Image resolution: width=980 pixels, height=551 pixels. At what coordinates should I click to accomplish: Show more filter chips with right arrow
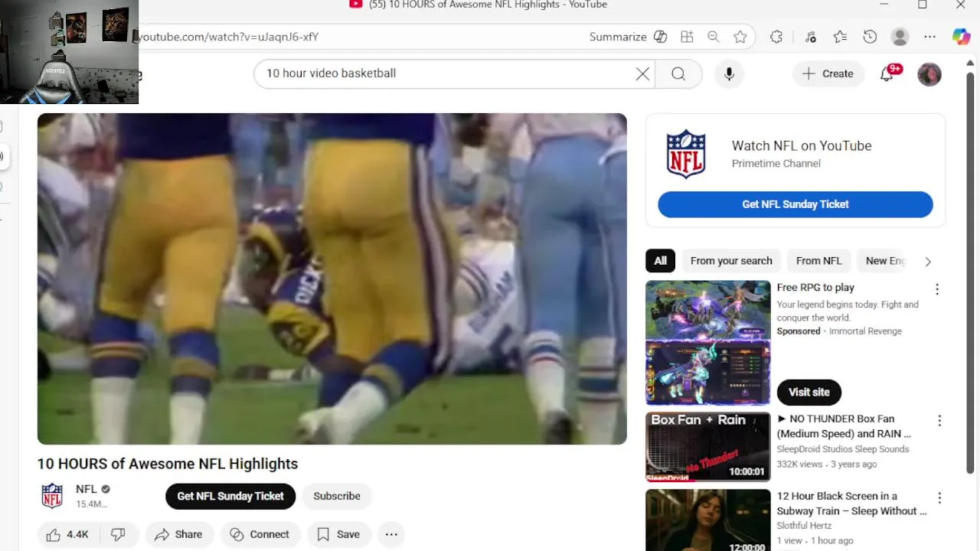click(928, 261)
